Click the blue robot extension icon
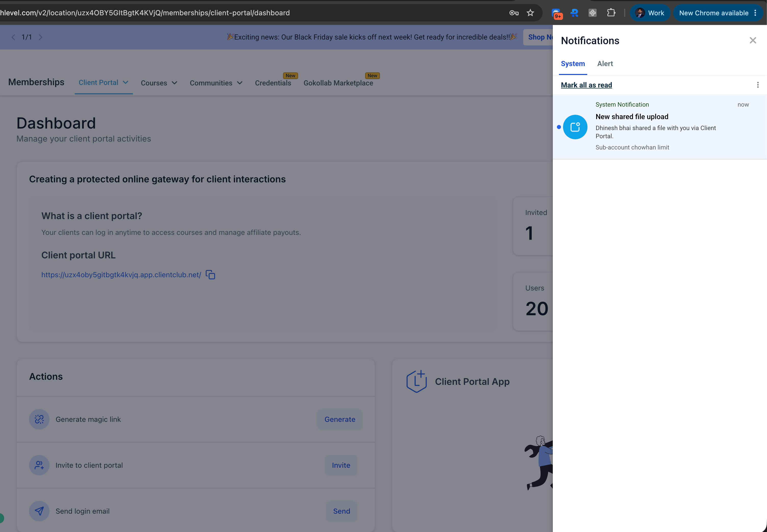767x532 pixels. (x=574, y=13)
